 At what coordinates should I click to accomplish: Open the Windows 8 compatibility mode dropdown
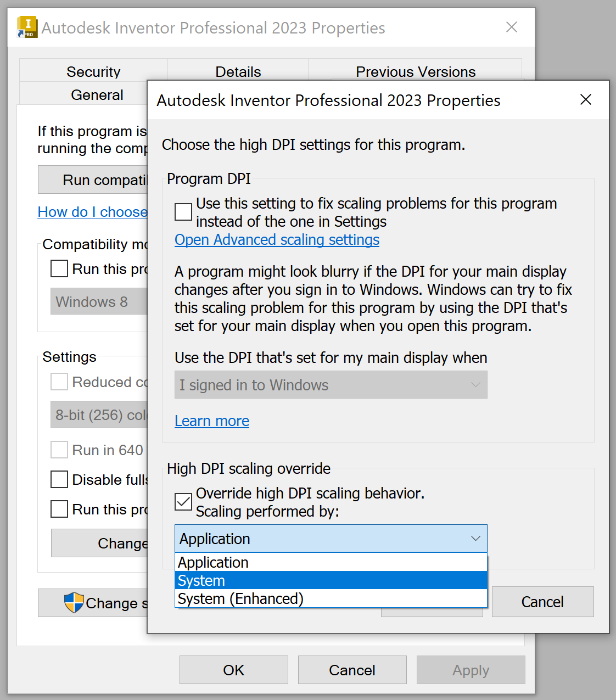tap(99, 301)
